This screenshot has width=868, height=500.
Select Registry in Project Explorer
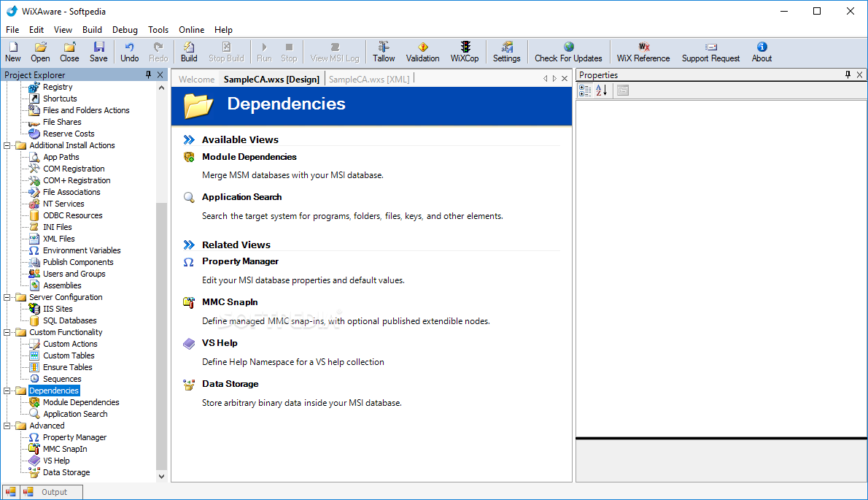point(58,87)
